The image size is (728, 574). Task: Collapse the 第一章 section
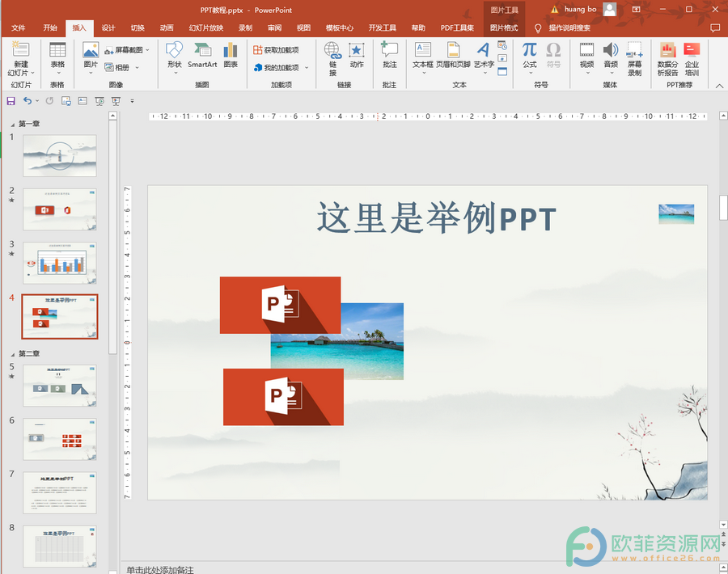[12, 124]
